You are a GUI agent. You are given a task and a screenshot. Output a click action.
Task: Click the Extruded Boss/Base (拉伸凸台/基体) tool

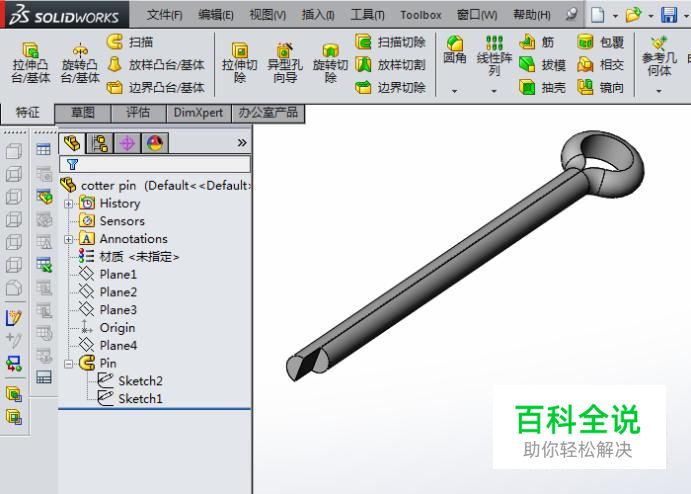click(x=30, y=63)
